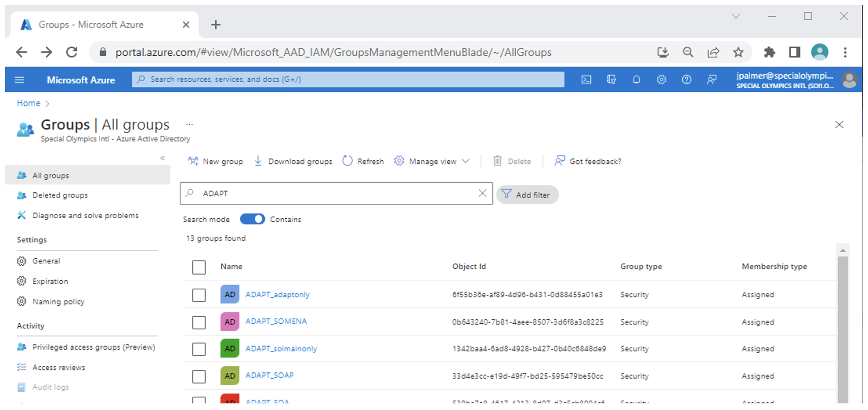The height and width of the screenshot is (410, 868).
Task: Open the Azure portal hamburger menu
Action: (x=19, y=80)
